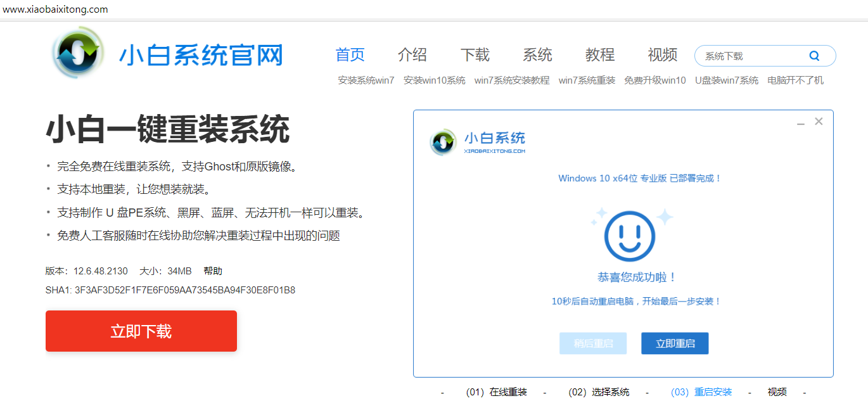Image resolution: width=868 pixels, height=415 pixels.
Task: Go to the 下载 menu item
Action: tap(475, 55)
